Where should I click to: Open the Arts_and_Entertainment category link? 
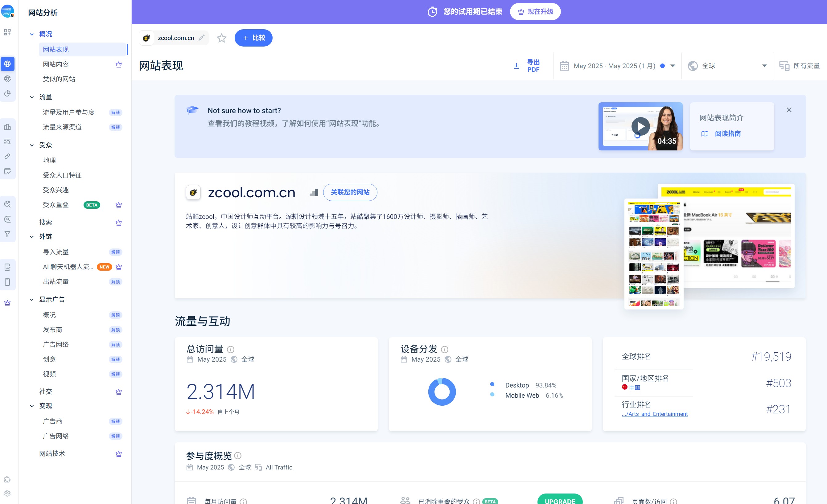point(655,414)
